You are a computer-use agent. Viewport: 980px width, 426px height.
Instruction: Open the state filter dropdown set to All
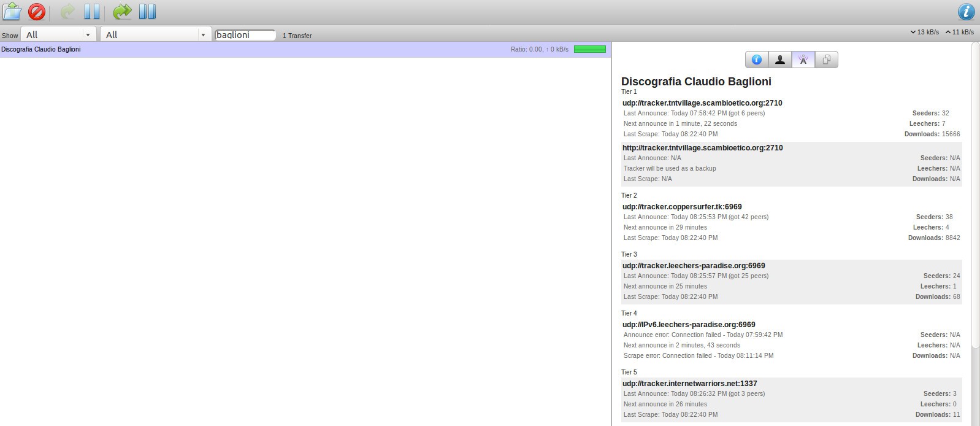(x=58, y=35)
